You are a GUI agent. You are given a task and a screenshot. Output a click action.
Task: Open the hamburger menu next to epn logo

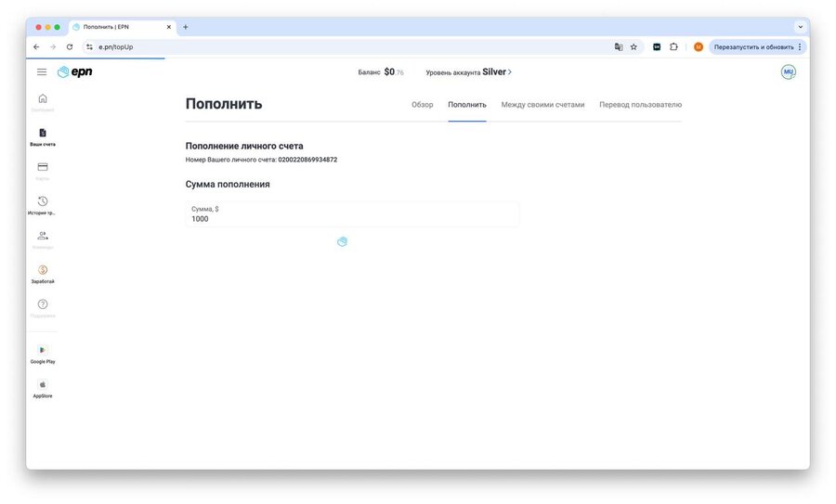[42, 71]
